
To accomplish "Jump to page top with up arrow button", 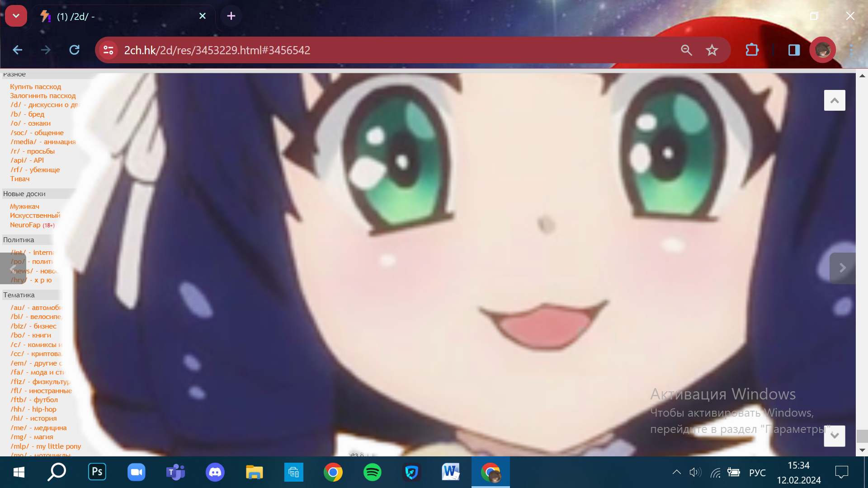I will click(835, 100).
